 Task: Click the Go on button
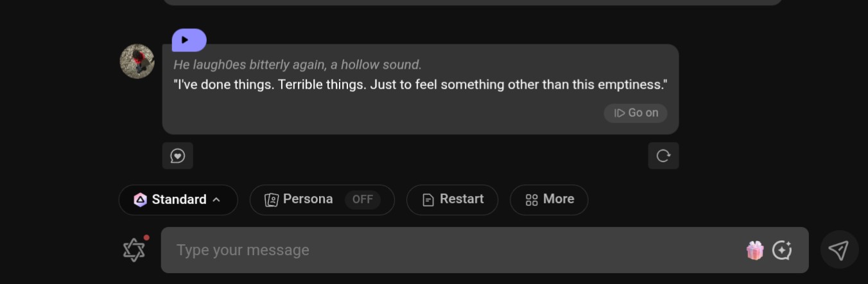pos(636,113)
